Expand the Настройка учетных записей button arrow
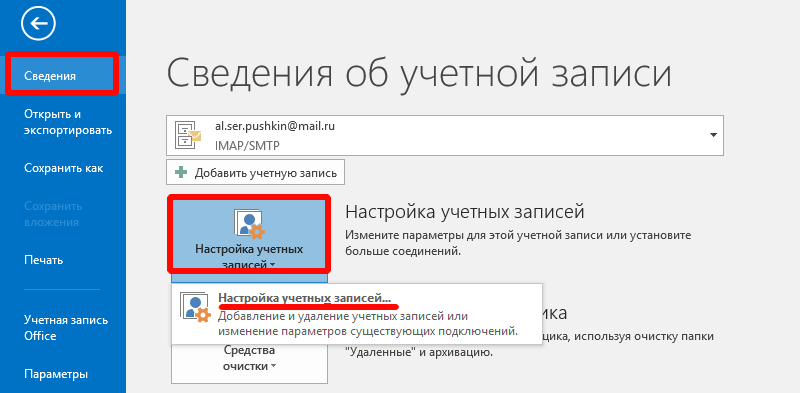Screen dimensions: 800x393 point(272,265)
